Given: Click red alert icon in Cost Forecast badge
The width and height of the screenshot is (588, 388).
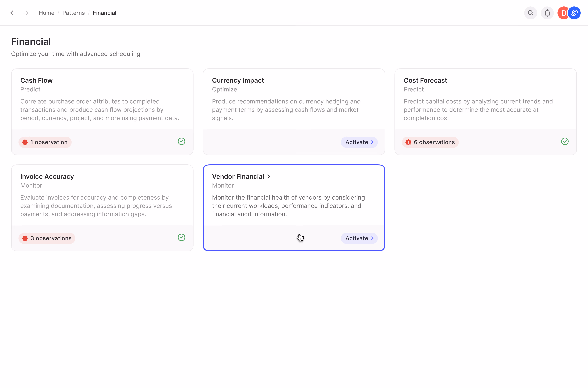Looking at the screenshot, I should coord(408,142).
